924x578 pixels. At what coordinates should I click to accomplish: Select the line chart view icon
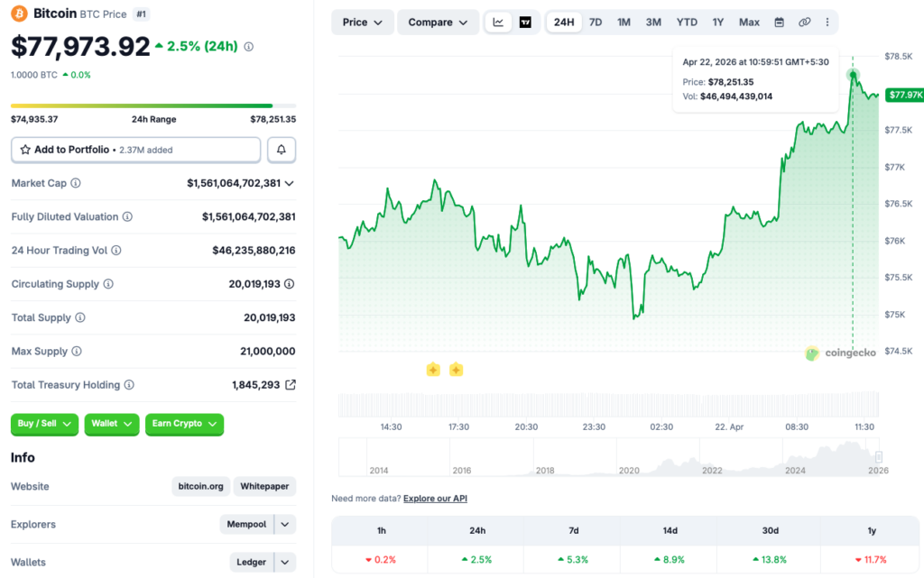coord(497,22)
